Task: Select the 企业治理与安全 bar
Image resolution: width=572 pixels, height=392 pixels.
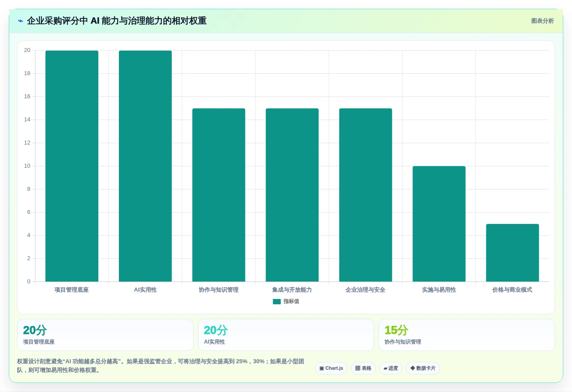Action: click(365, 195)
